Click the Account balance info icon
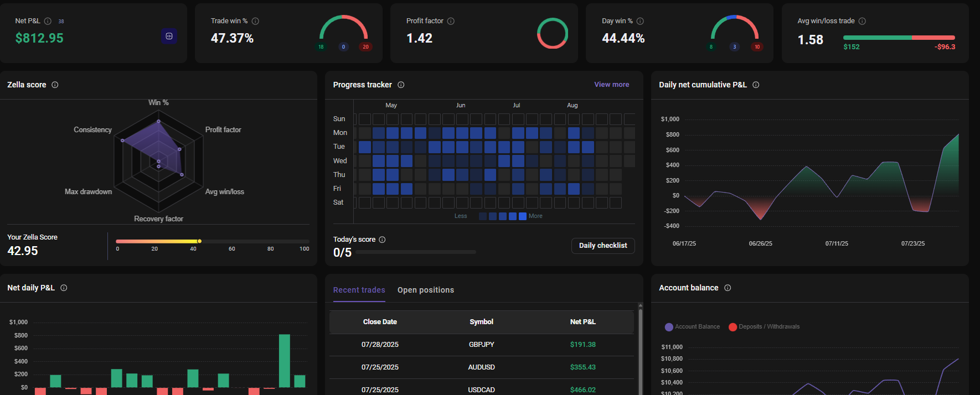This screenshot has width=980, height=395. pos(728,288)
